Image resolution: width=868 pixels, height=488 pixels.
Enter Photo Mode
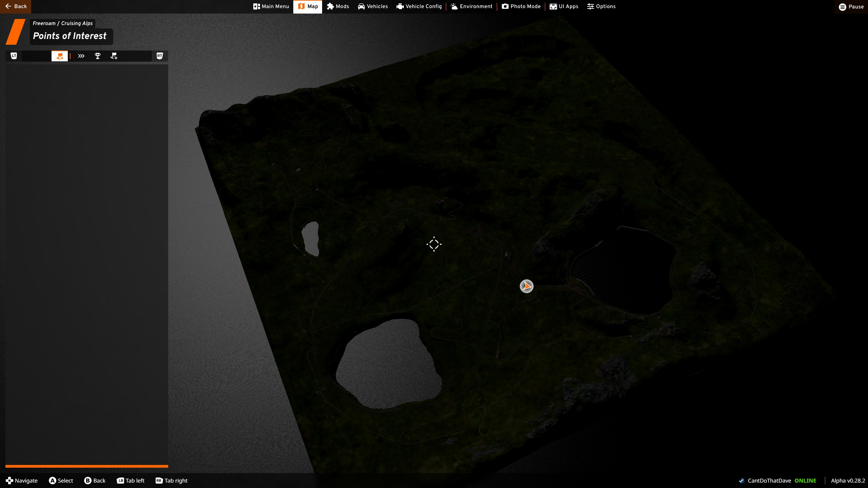521,6
